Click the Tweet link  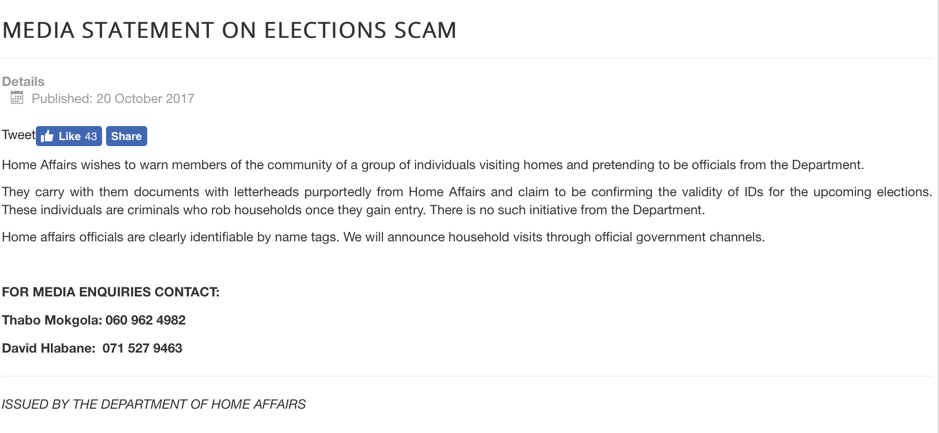point(18,135)
